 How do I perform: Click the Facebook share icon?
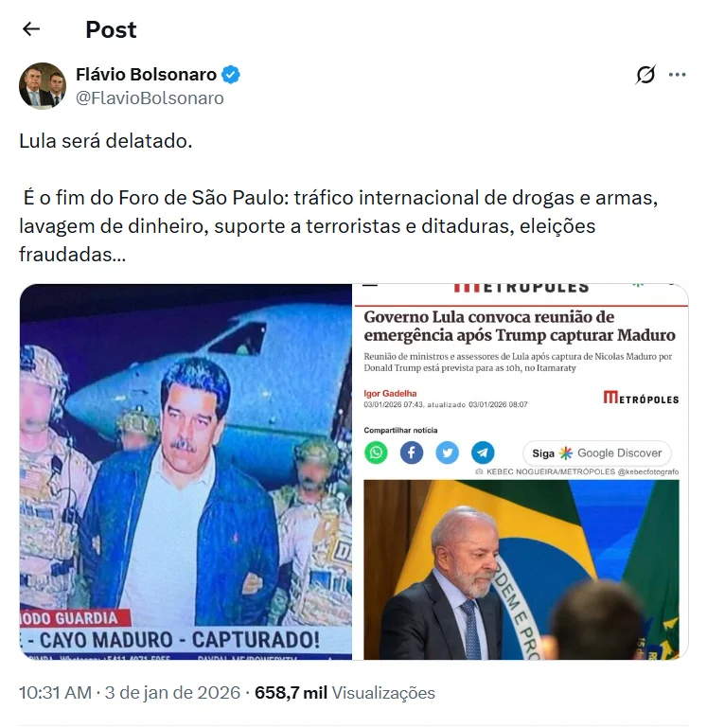click(x=412, y=453)
